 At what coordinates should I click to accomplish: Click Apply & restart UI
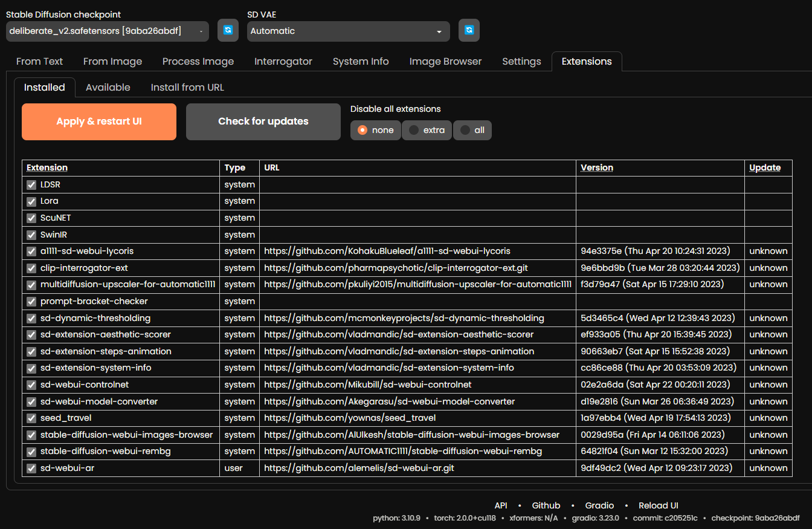click(x=98, y=122)
